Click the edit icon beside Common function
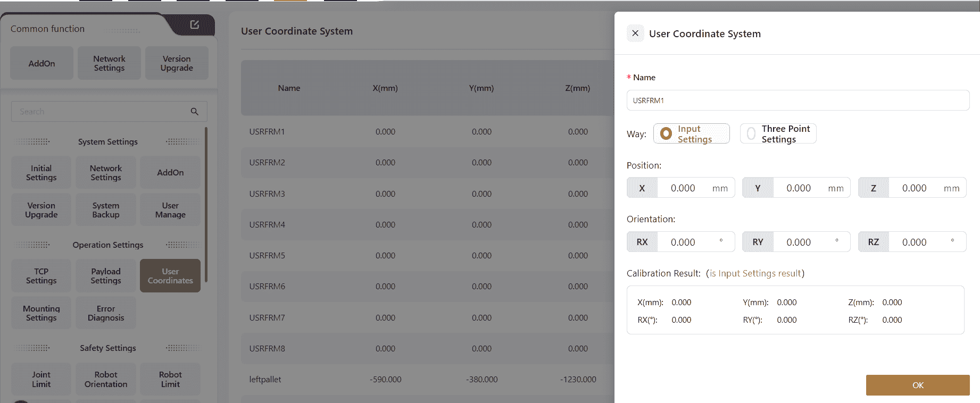The width and height of the screenshot is (980, 403). (194, 24)
